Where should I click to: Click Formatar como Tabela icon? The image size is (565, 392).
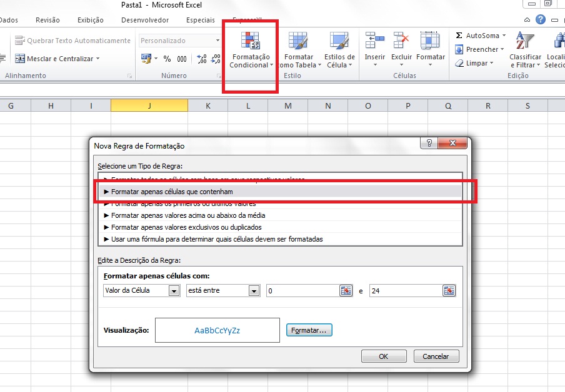298,41
